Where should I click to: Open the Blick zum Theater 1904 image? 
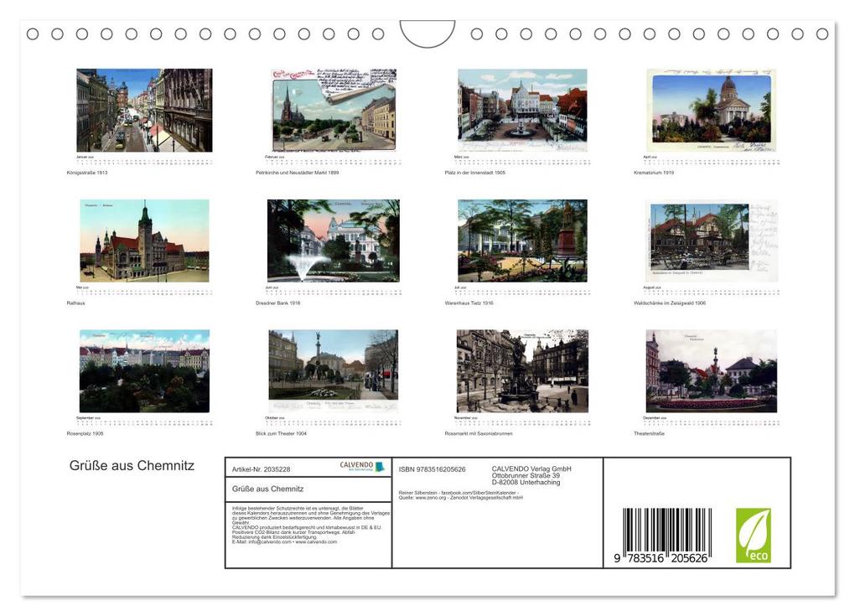click(334, 370)
